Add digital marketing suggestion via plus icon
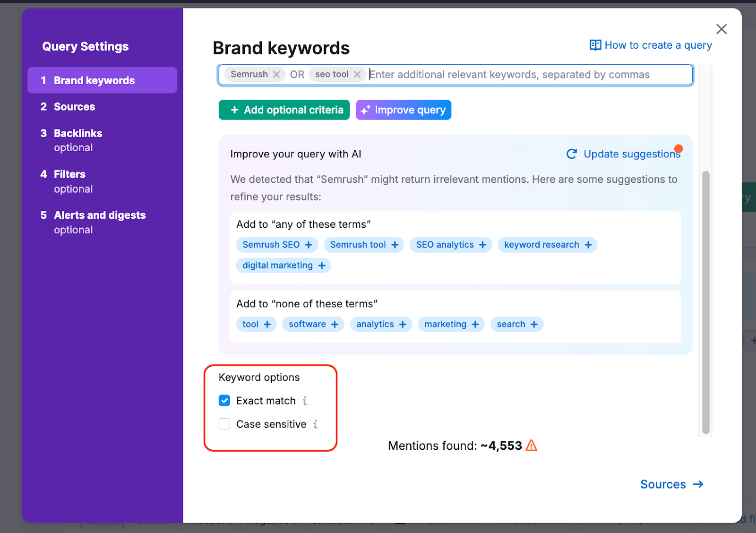 coord(322,266)
